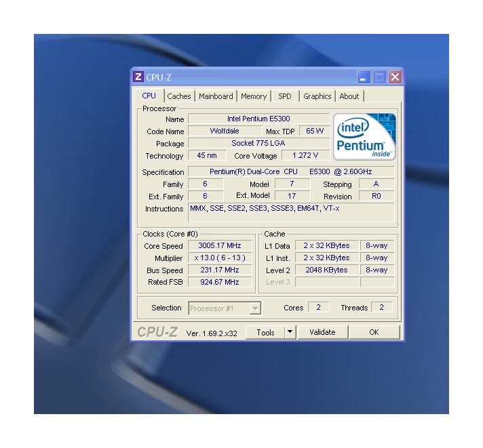Click the Core Voltage value 1.272 V

click(x=305, y=155)
